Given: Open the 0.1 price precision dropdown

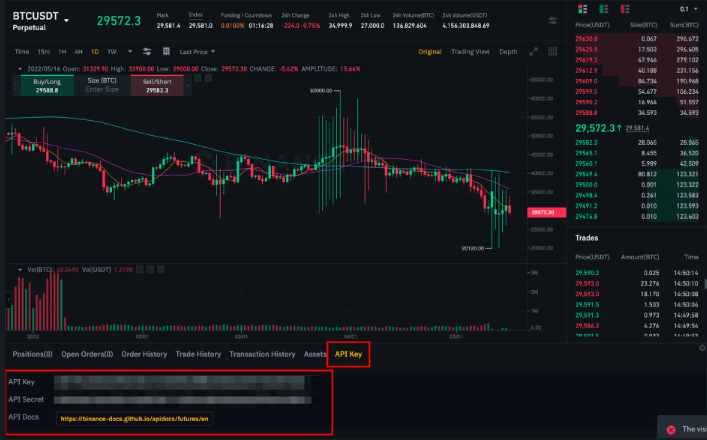Looking at the screenshot, I should pos(687,8).
